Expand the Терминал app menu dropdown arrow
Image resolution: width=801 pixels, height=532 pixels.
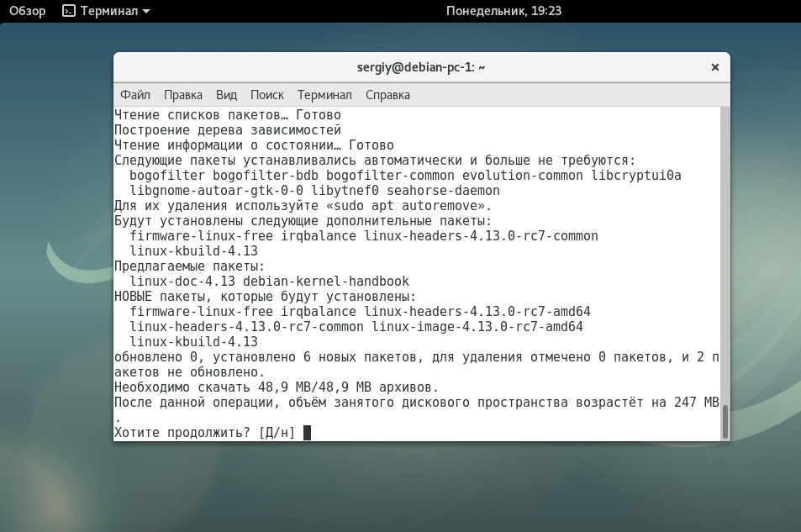click(146, 12)
